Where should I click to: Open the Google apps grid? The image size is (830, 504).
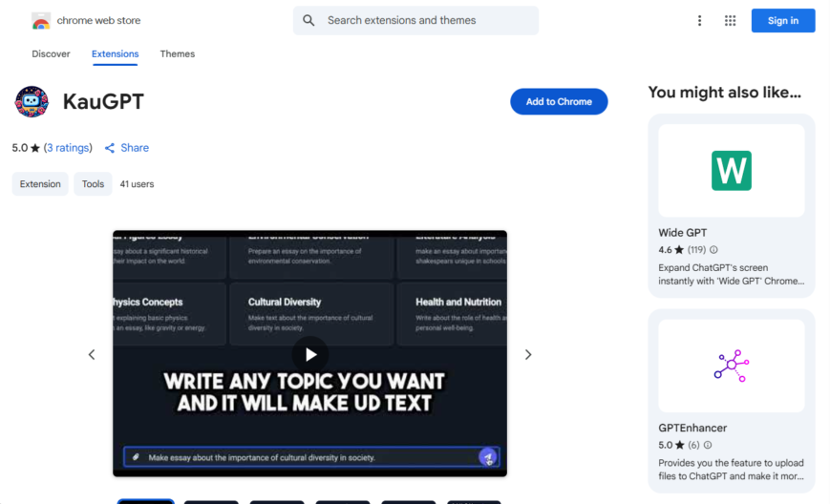(x=730, y=21)
